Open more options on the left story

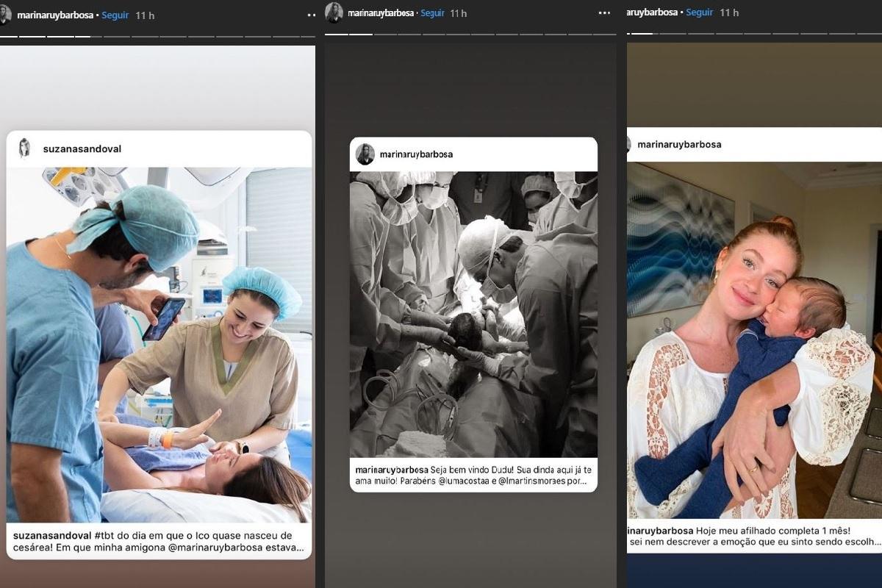click(311, 15)
